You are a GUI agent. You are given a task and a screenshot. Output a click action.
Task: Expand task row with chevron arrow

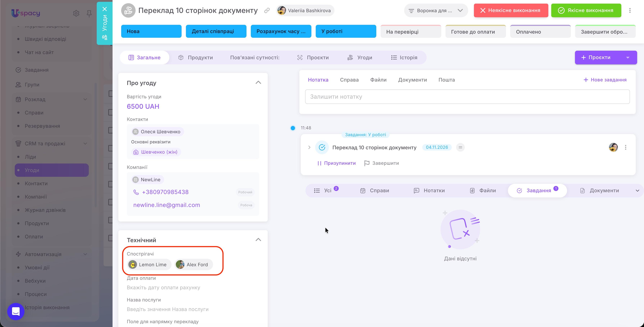(309, 147)
